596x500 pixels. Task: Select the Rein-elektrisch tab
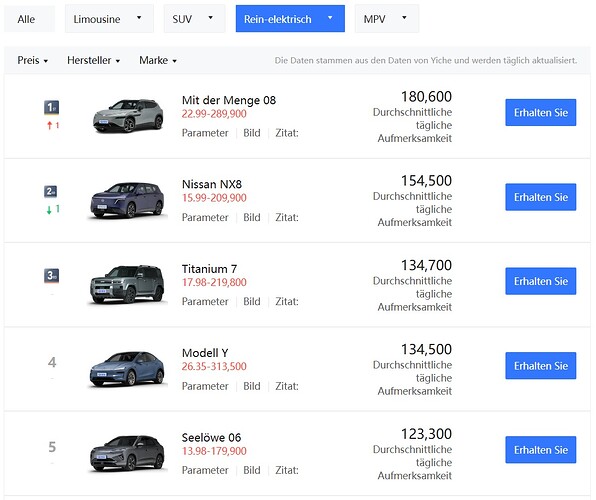click(x=290, y=19)
